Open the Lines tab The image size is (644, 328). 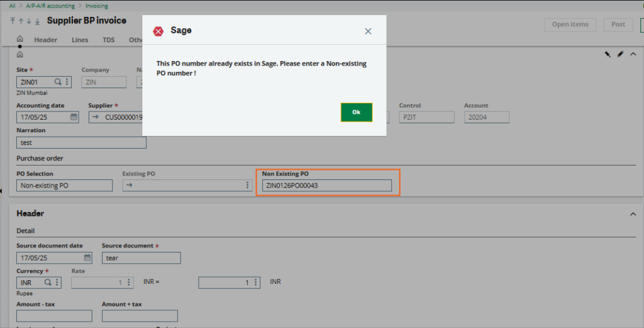tap(80, 40)
